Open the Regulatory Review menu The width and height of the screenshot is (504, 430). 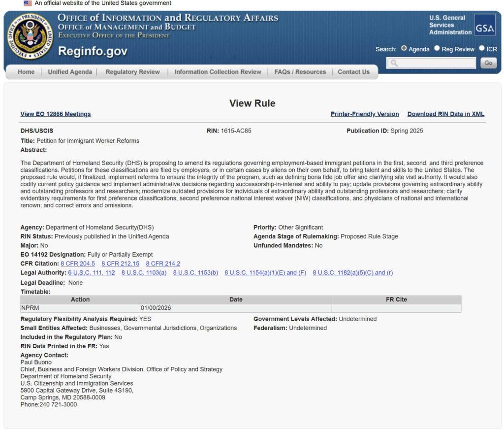(132, 72)
